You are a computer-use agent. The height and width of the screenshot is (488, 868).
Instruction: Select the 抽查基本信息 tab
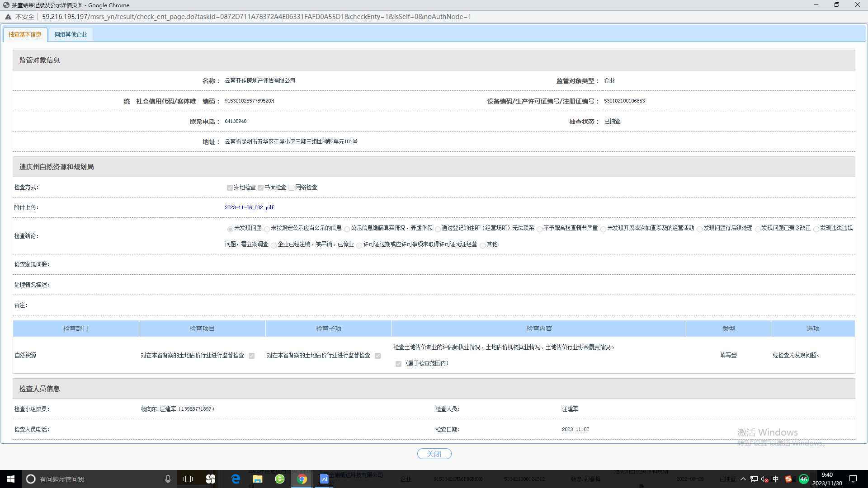25,34
